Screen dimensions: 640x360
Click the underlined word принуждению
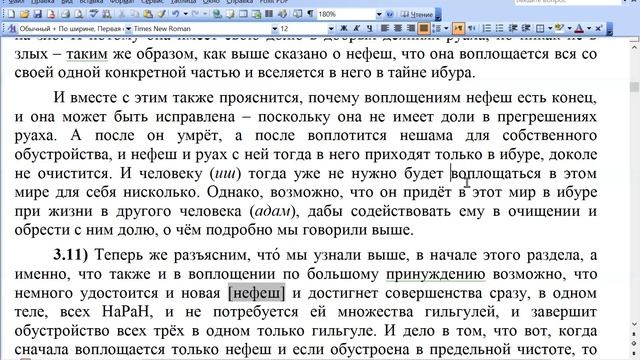point(436,274)
